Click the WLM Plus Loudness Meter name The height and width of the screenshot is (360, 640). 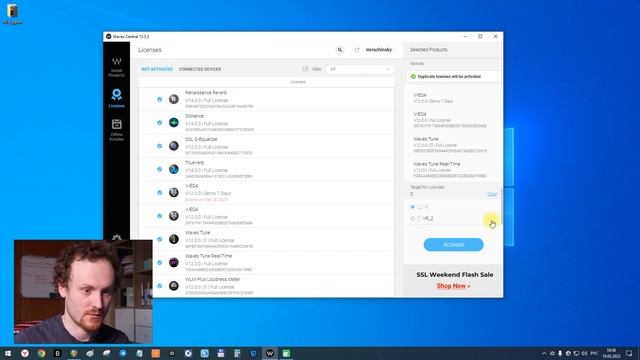[x=213, y=279]
